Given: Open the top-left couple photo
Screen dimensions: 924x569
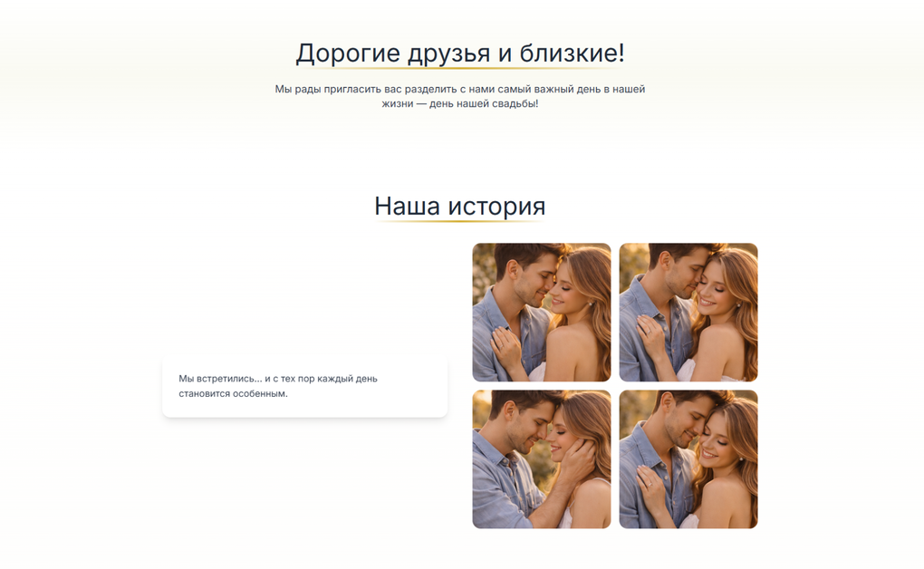Looking at the screenshot, I should click(541, 312).
